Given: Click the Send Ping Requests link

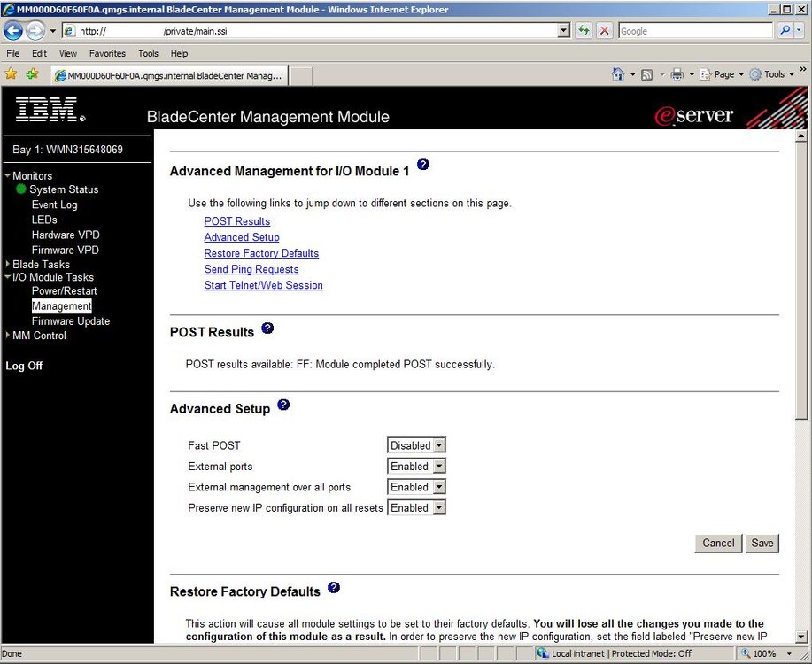Looking at the screenshot, I should [251, 269].
